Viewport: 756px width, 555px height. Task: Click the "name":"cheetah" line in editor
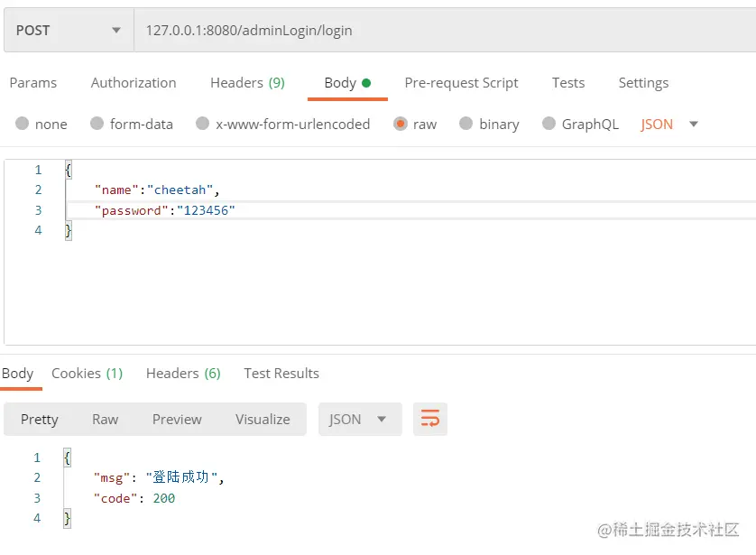pyautogui.click(x=157, y=190)
